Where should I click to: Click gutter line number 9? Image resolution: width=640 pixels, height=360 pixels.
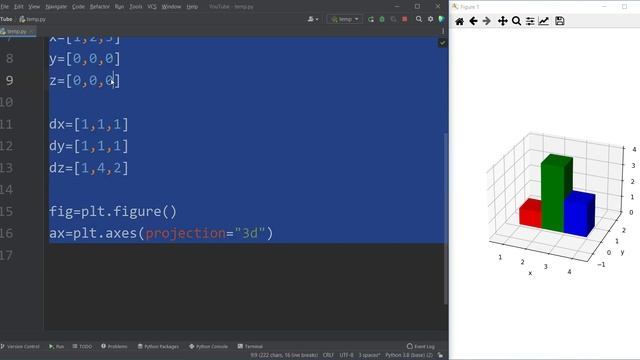coord(9,80)
